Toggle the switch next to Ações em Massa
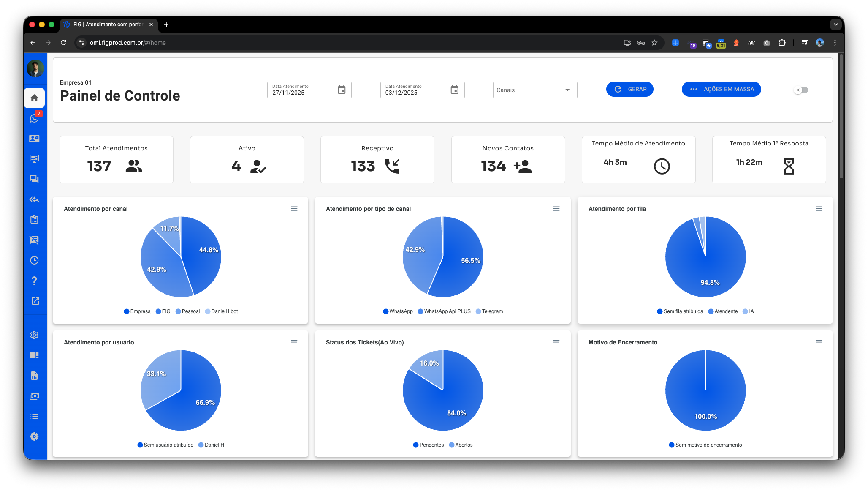This screenshot has width=868, height=491. point(801,90)
